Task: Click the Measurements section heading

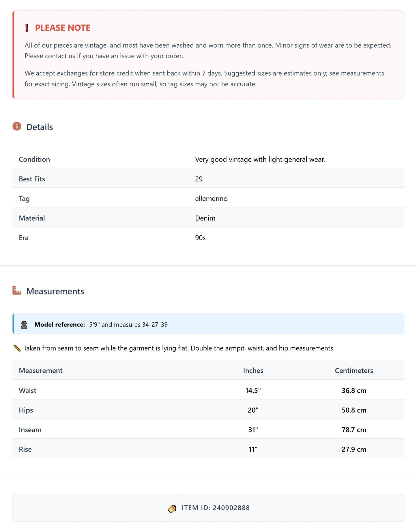Action: 55,291
